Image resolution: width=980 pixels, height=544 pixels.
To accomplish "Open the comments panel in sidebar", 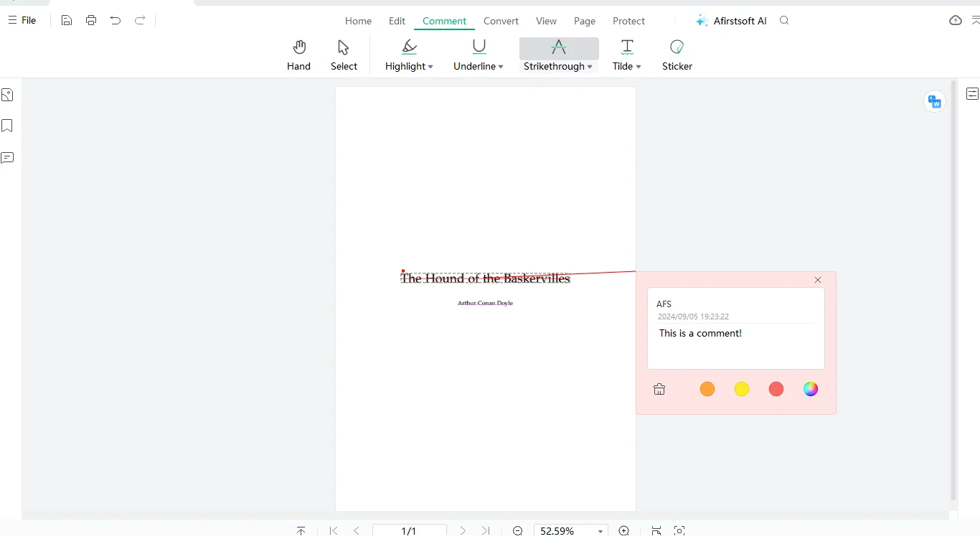I will point(7,158).
